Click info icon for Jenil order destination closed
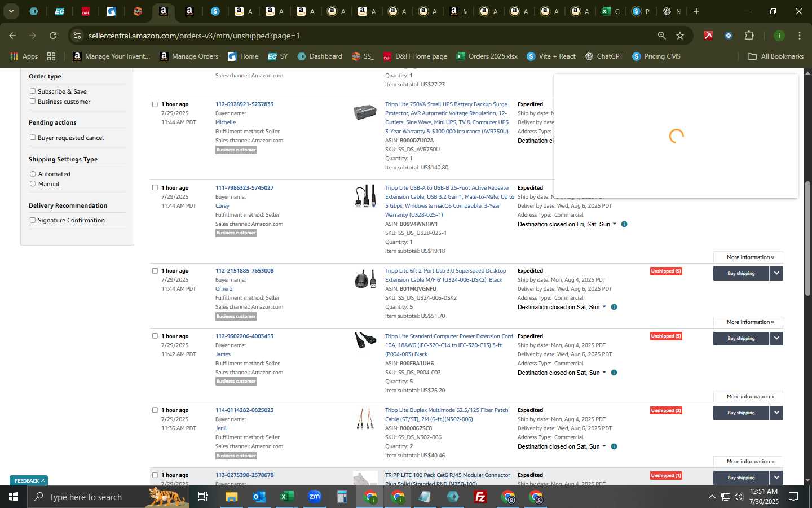Viewport: 812px width, 508px height. (614, 446)
